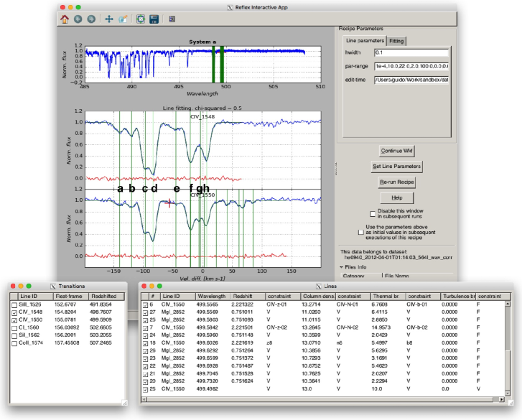
Task: Go back to previous plot view
Action: [x=78, y=19]
